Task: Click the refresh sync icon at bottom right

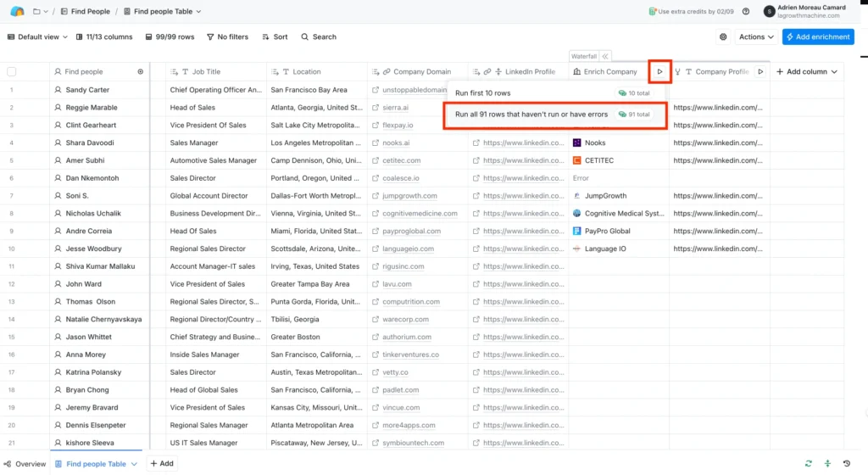Action: coord(809,463)
